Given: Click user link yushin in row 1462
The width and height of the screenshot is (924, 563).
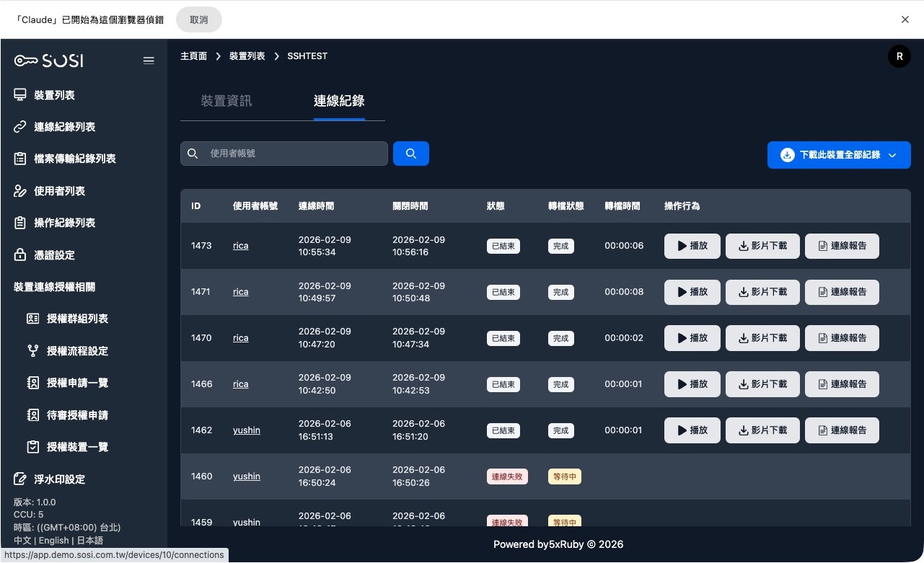Looking at the screenshot, I should pyautogui.click(x=246, y=430).
